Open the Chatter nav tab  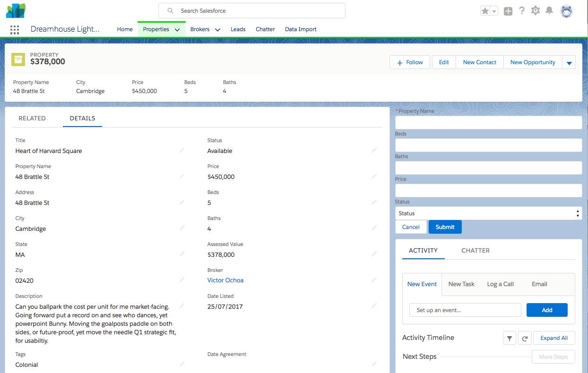tap(265, 29)
